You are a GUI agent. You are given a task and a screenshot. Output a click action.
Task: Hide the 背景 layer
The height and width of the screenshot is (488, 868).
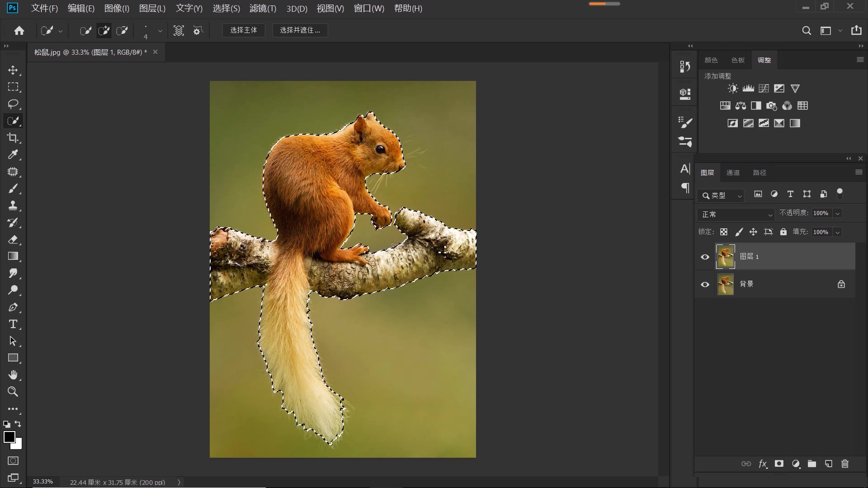point(705,284)
